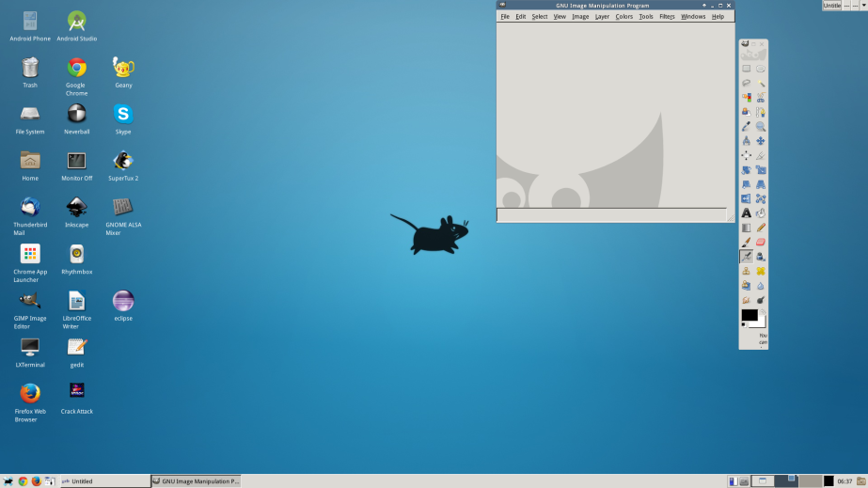Pick the Color Picker eyedropper tool
The image size is (868, 488).
746,126
